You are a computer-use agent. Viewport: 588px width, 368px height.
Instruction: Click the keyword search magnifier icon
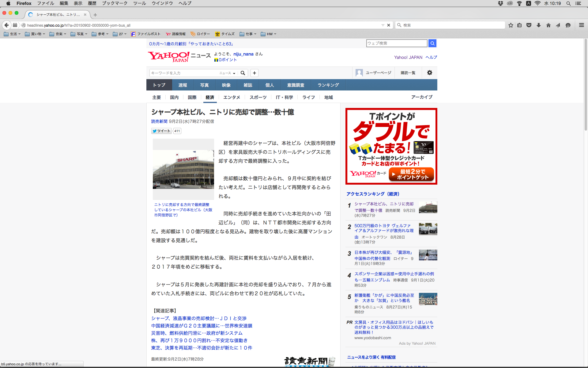(x=243, y=73)
